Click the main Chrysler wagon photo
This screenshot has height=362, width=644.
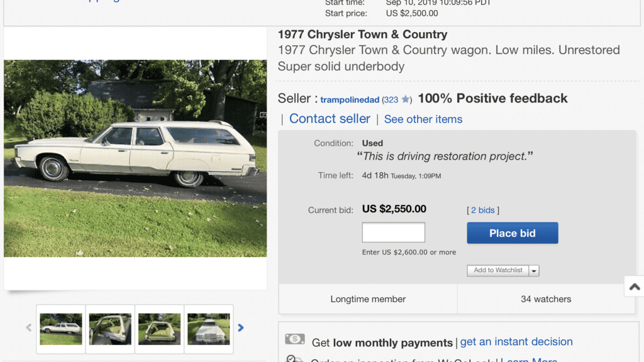[135, 158]
